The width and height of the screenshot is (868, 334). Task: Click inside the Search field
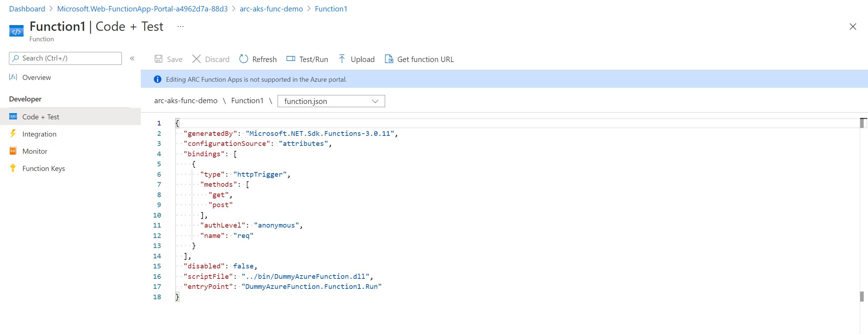click(64, 58)
